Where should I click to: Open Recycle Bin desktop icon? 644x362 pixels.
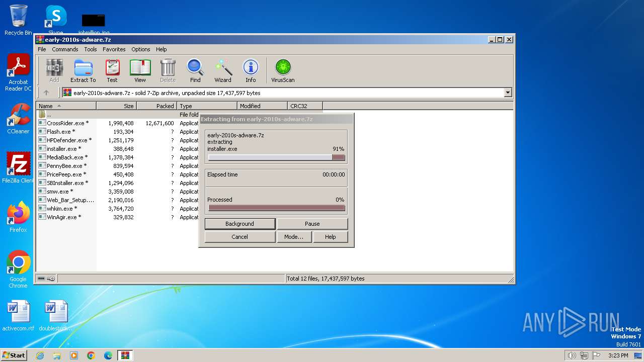(18, 20)
